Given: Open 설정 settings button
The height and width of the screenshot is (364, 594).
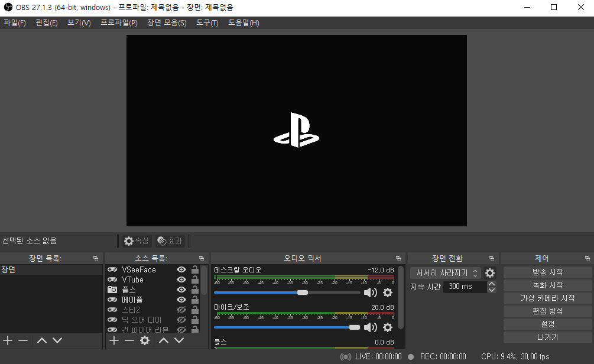Looking at the screenshot, I should pos(547,324).
